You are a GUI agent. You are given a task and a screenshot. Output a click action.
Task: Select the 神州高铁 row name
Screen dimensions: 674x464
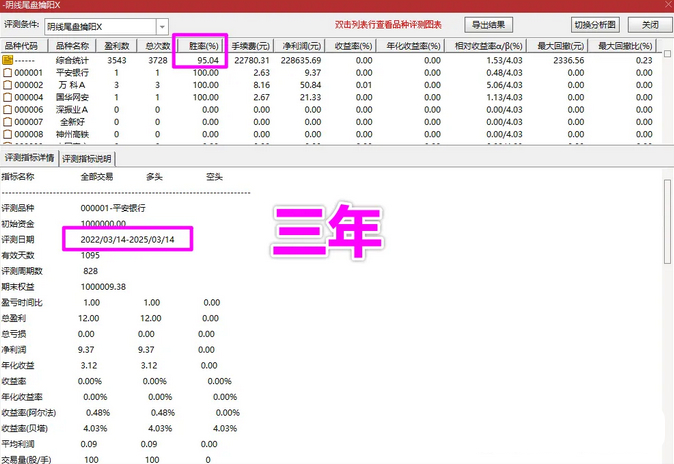(x=72, y=134)
